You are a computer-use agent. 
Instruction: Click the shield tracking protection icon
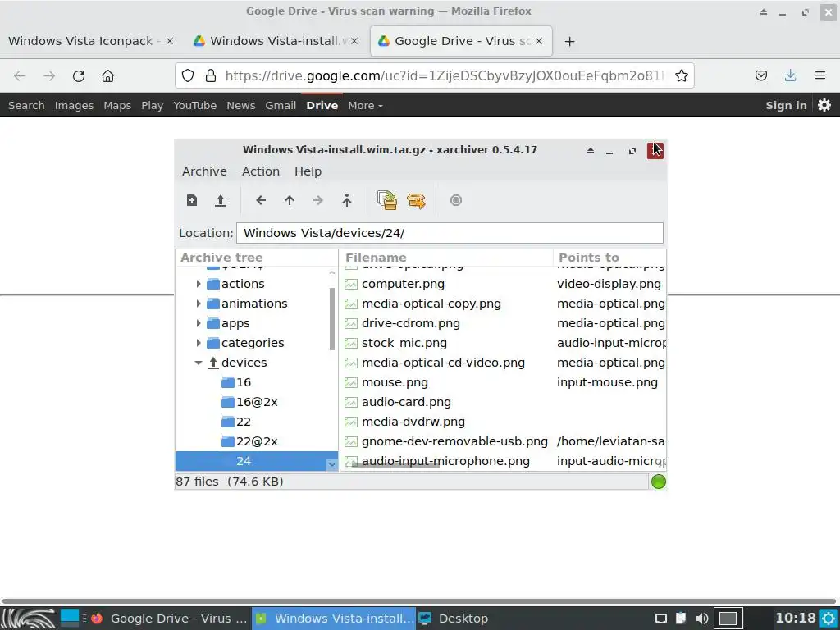(x=188, y=76)
